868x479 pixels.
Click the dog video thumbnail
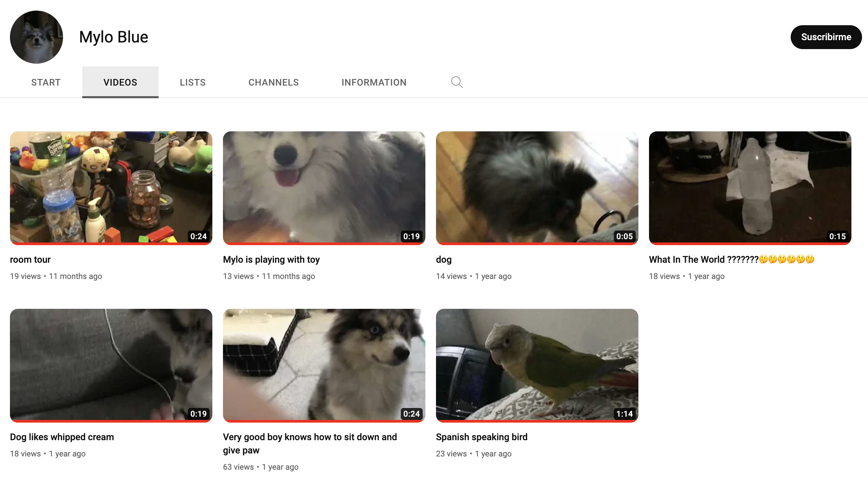[x=537, y=187]
